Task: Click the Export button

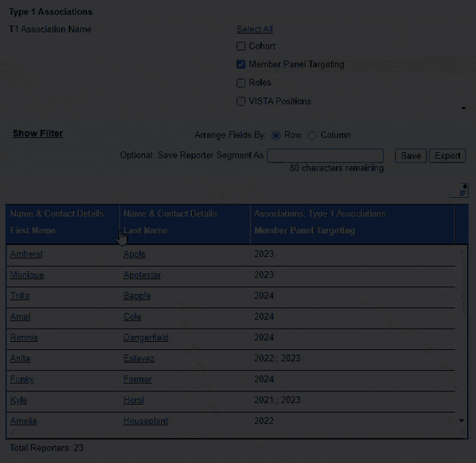Action: 447,156
